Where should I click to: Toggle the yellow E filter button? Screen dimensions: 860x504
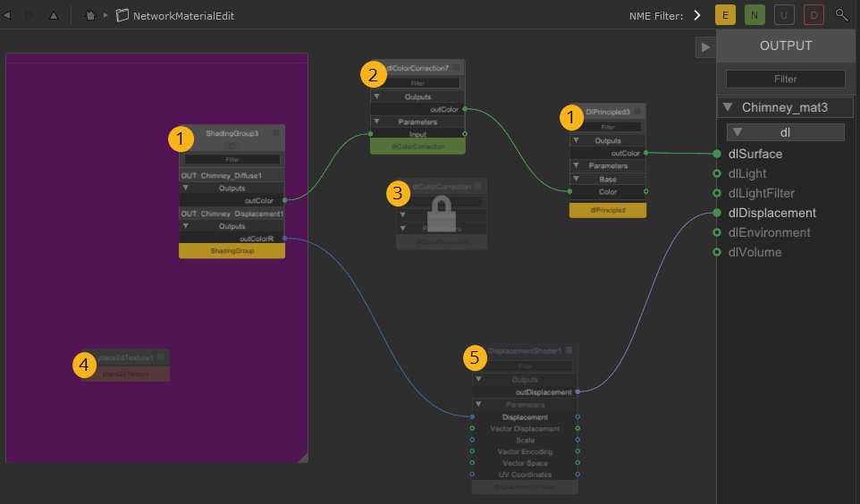point(725,15)
